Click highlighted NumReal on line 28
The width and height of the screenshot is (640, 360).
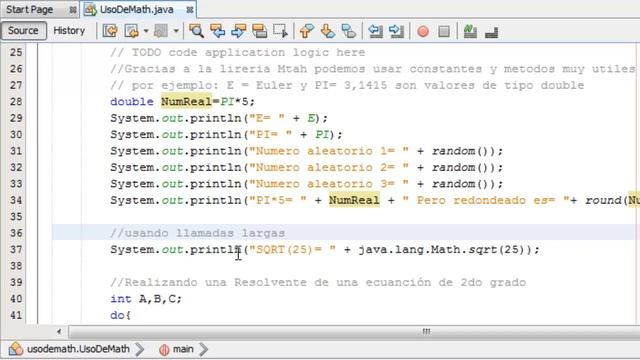tap(186, 102)
